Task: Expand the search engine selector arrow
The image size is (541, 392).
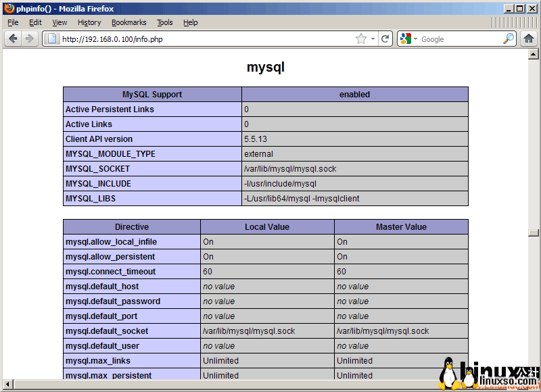Action: click(415, 39)
